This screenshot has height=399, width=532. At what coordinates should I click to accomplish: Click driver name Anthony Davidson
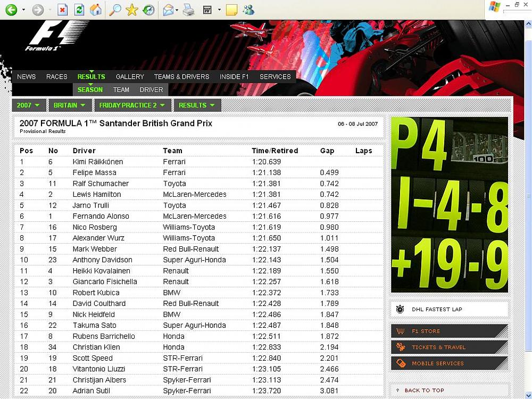[x=103, y=260]
